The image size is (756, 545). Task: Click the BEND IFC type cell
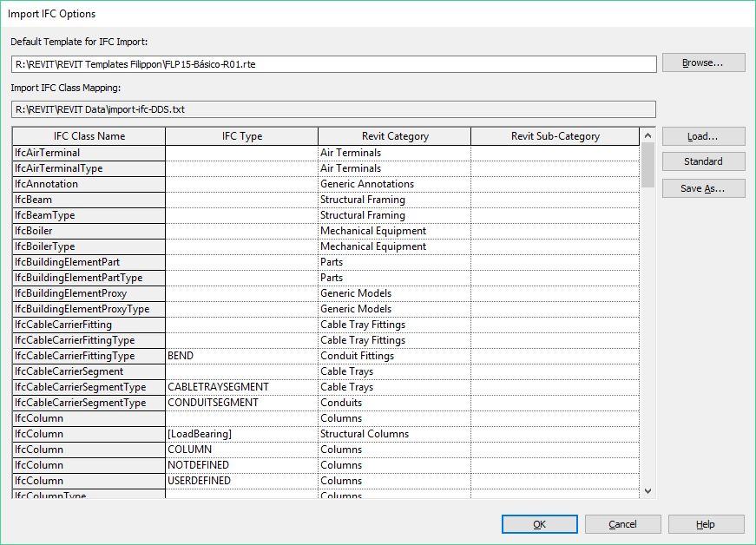click(x=241, y=356)
